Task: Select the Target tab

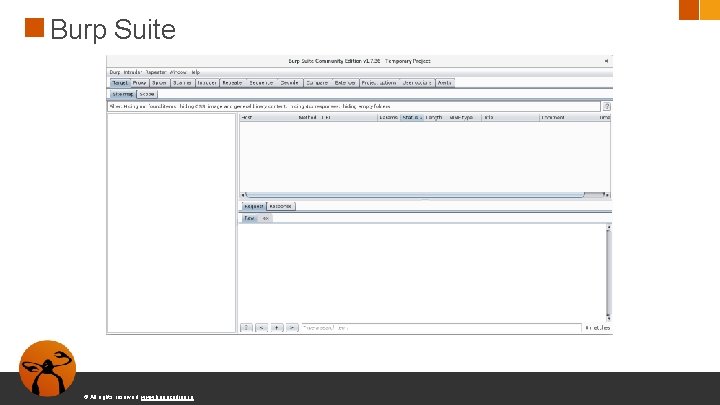Action: pyautogui.click(x=120, y=83)
